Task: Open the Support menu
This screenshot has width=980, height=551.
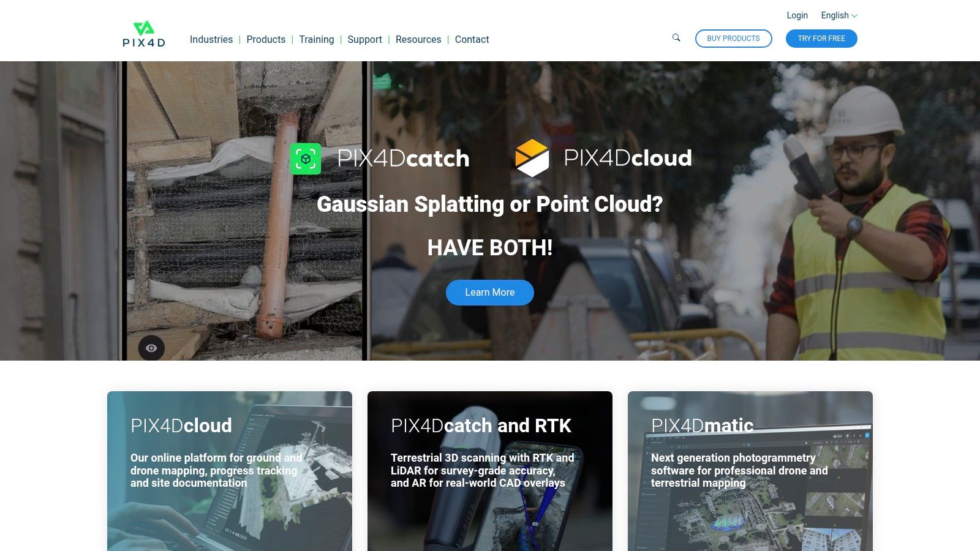Action: click(364, 39)
